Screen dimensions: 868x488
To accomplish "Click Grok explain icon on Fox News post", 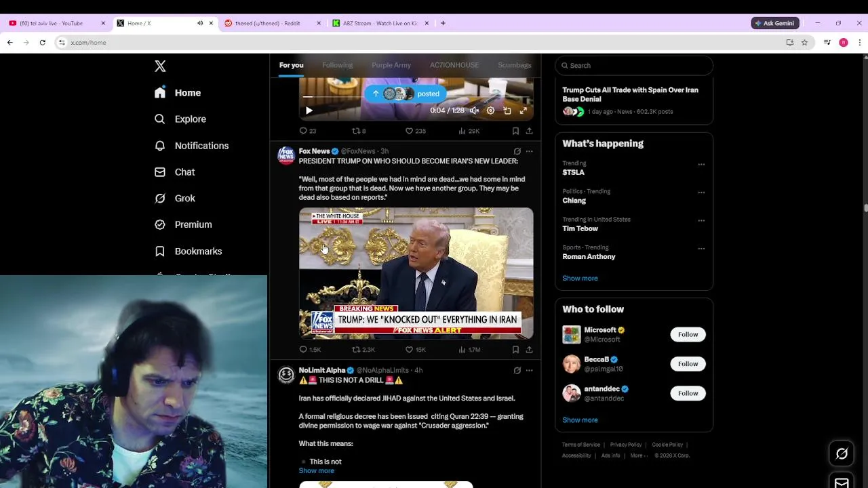I will click(517, 151).
